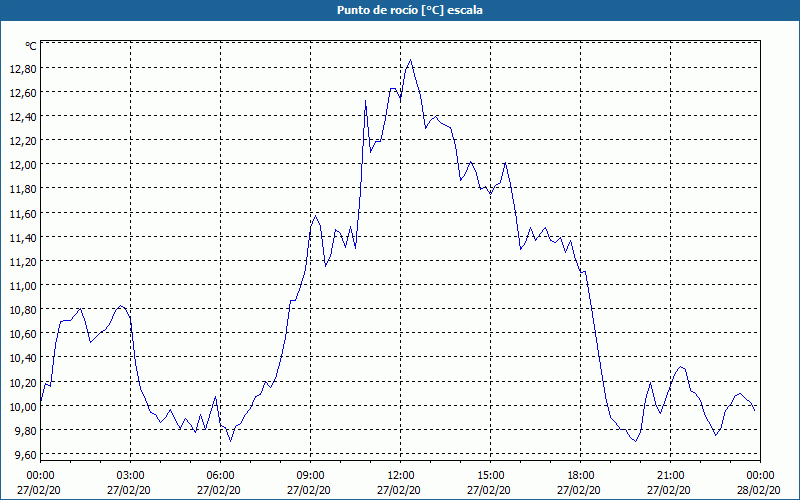This screenshot has width=800, height=500.
Task: Click the 10,20 y-axis label
Action: [x=23, y=383]
